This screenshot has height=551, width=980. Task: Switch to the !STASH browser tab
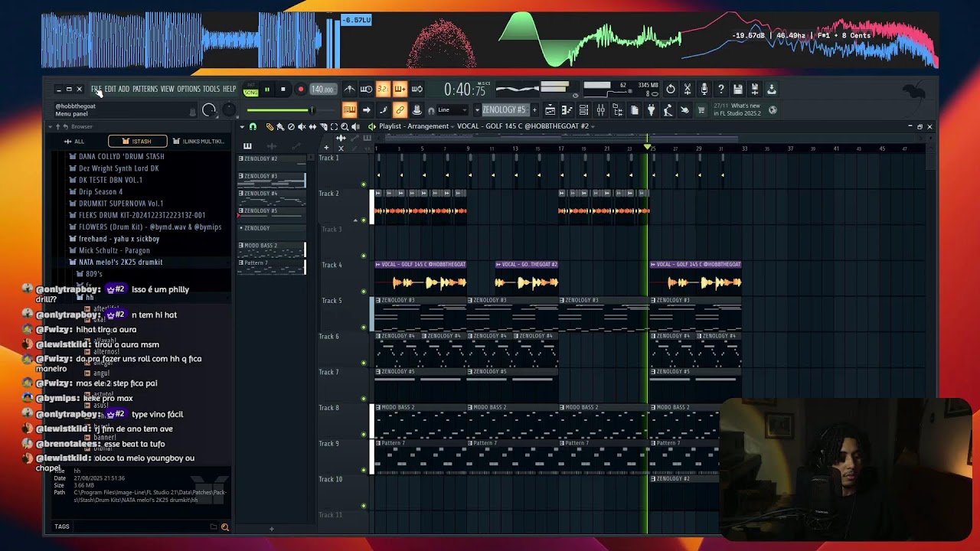(138, 142)
